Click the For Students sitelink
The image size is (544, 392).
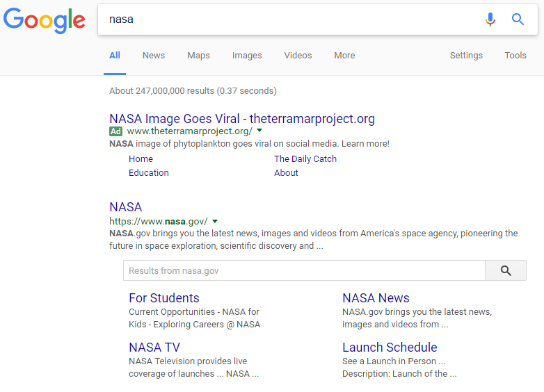(x=164, y=298)
